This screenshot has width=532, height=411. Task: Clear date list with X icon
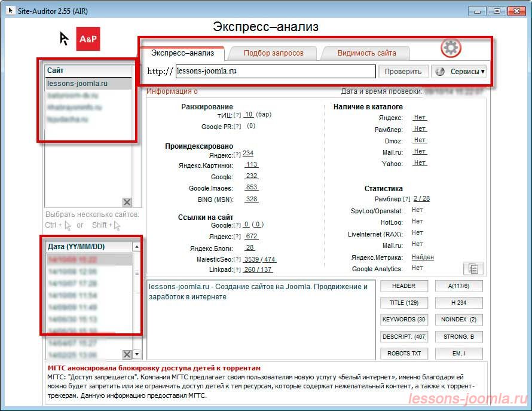coord(127,354)
